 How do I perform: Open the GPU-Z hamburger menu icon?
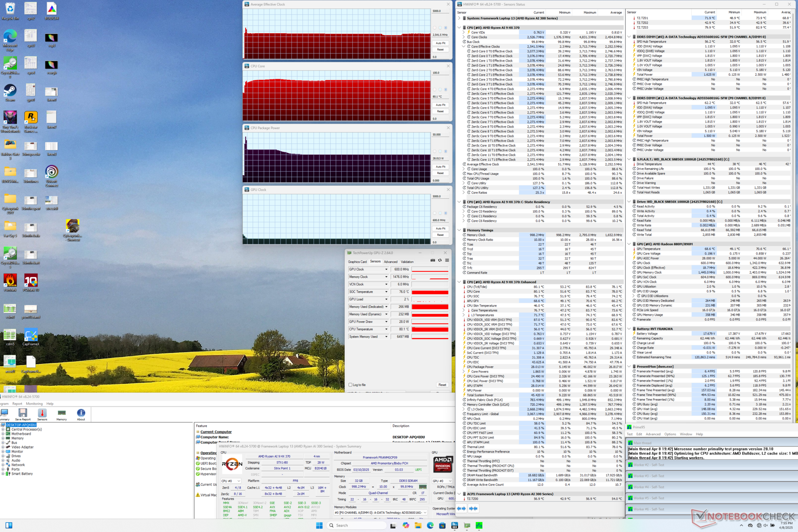[447, 261]
